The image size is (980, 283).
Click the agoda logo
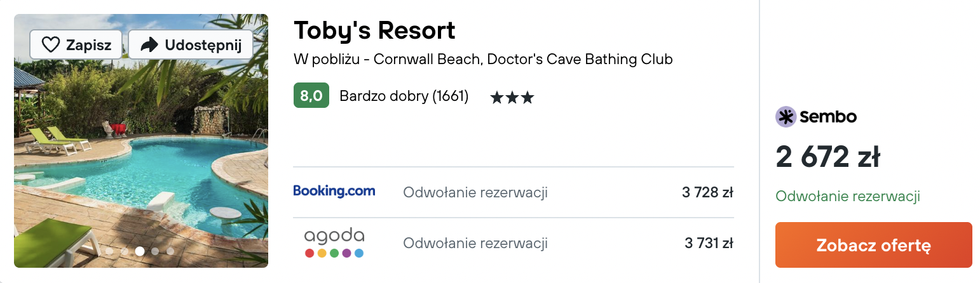click(334, 243)
